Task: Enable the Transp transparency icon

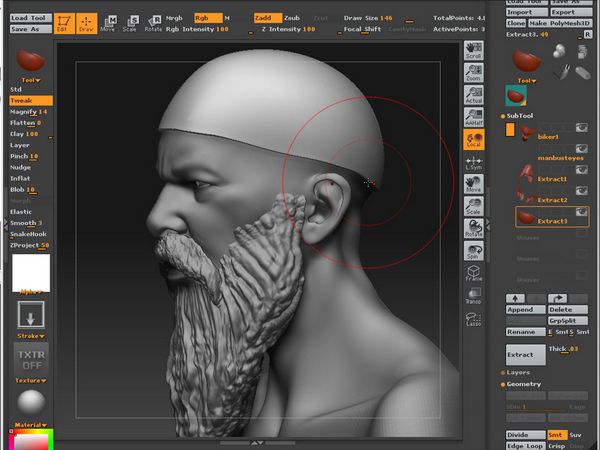Action: [x=474, y=294]
